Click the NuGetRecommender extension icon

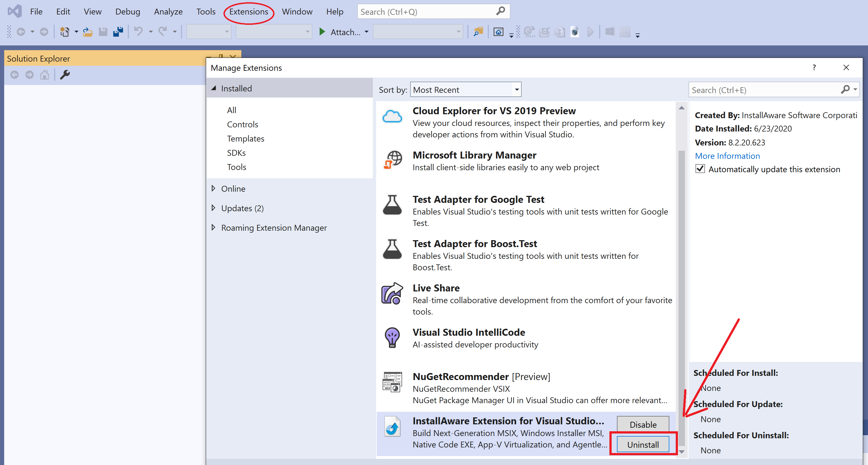(392, 382)
